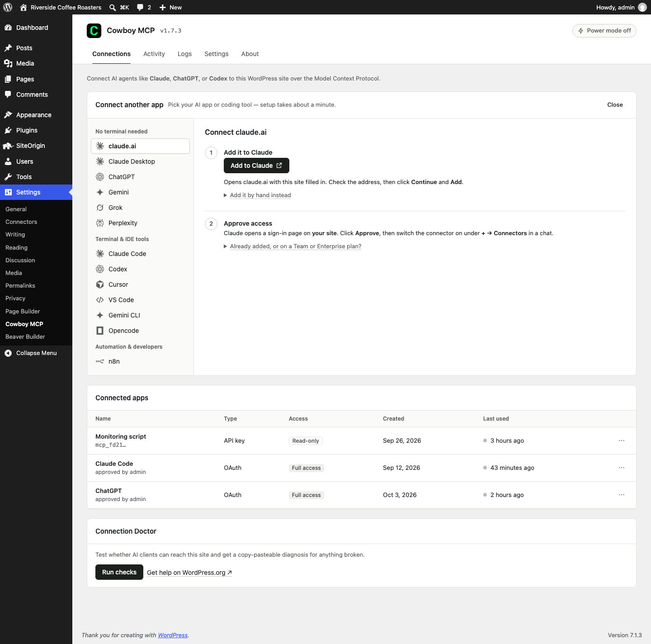
Task: Close the Connect another app panel
Action: coord(615,105)
